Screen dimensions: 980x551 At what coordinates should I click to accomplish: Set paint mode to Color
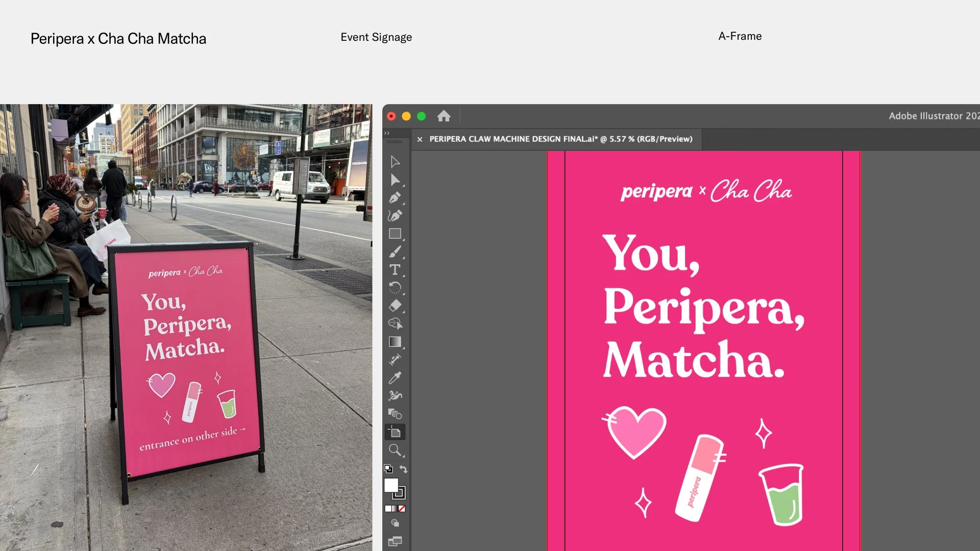pyautogui.click(x=388, y=509)
